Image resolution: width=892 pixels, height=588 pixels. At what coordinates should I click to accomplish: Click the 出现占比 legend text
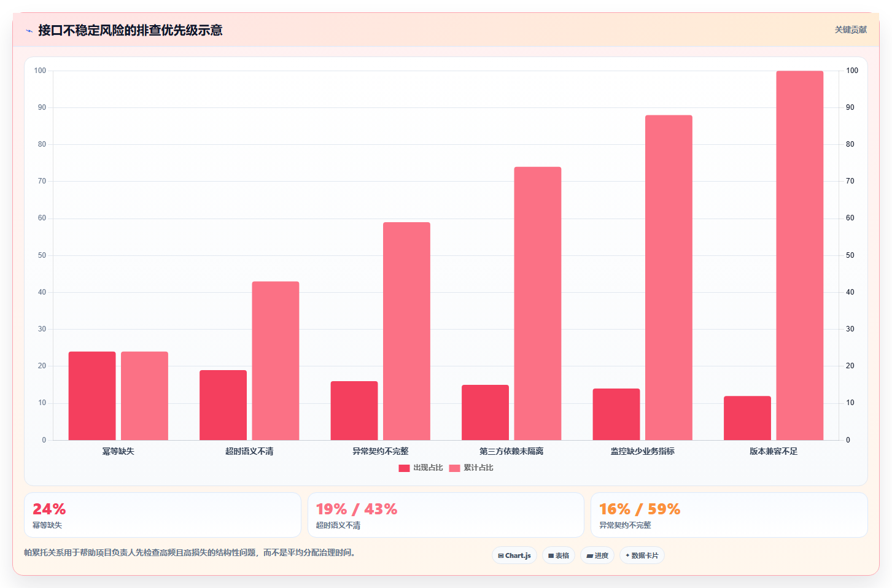pos(428,468)
